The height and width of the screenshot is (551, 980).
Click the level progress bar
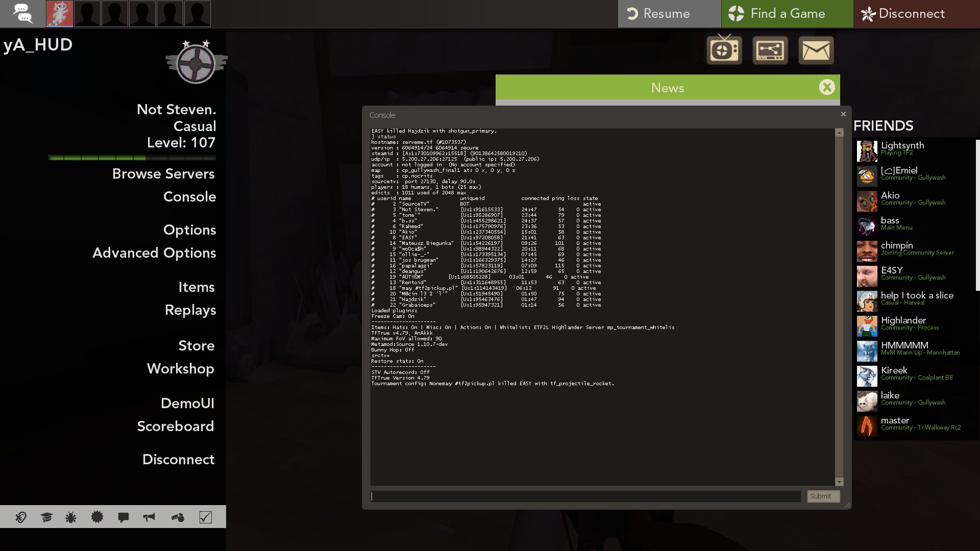tap(132, 158)
